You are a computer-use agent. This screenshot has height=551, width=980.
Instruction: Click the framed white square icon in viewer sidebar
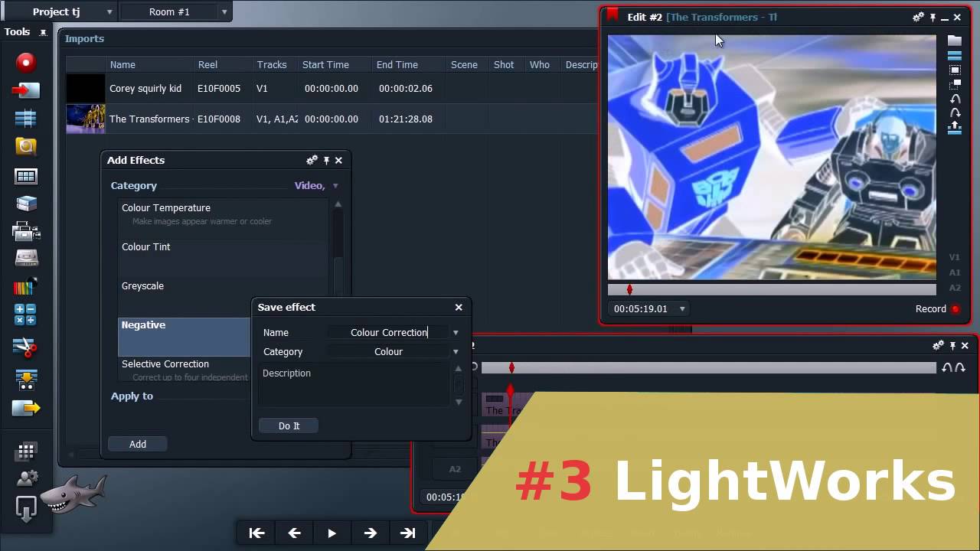[x=955, y=70]
